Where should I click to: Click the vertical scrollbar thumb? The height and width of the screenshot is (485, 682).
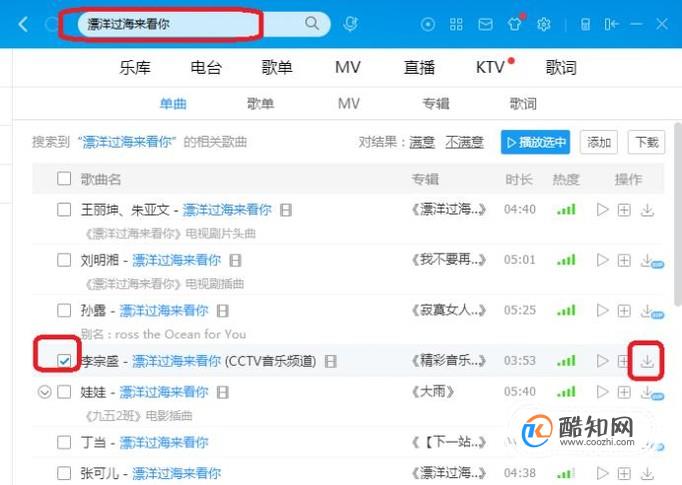(678, 213)
